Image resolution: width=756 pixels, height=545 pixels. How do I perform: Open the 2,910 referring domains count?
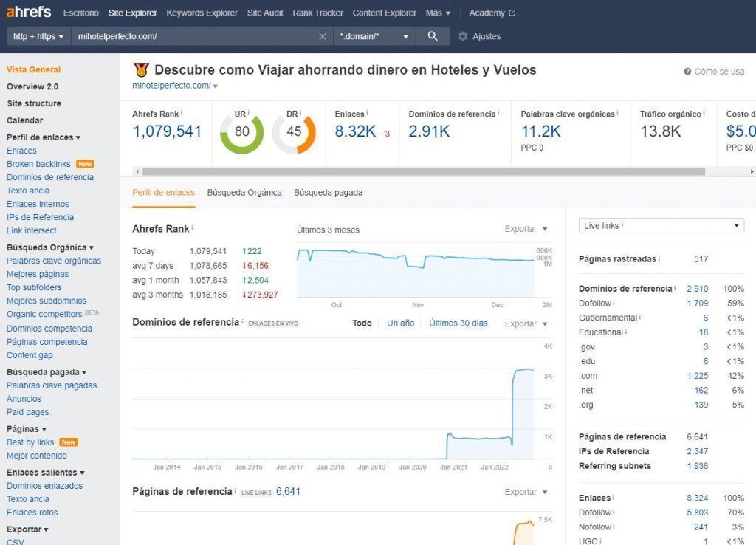pyautogui.click(x=698, y=289)
